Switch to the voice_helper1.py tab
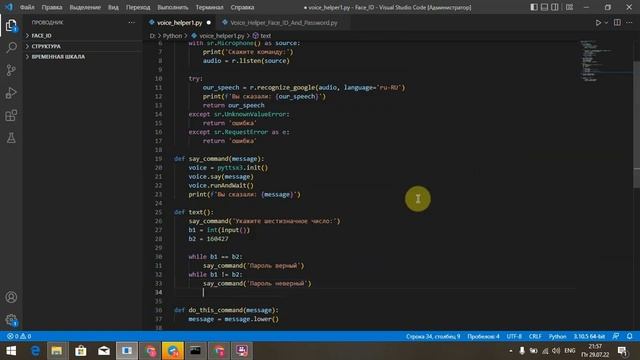Screen dimensions: 640x360 pos(180,23)
